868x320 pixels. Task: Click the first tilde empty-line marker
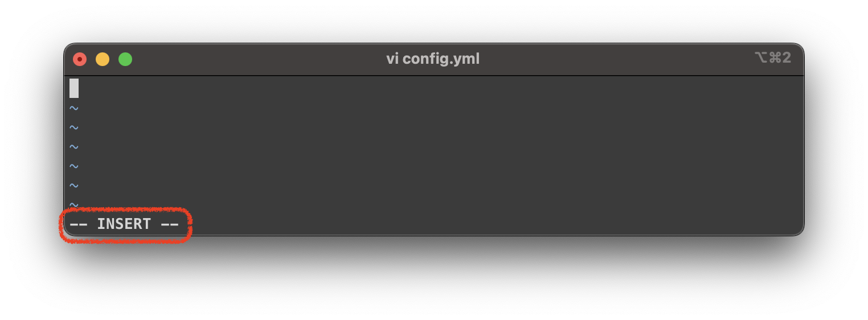tap(74, 108)
